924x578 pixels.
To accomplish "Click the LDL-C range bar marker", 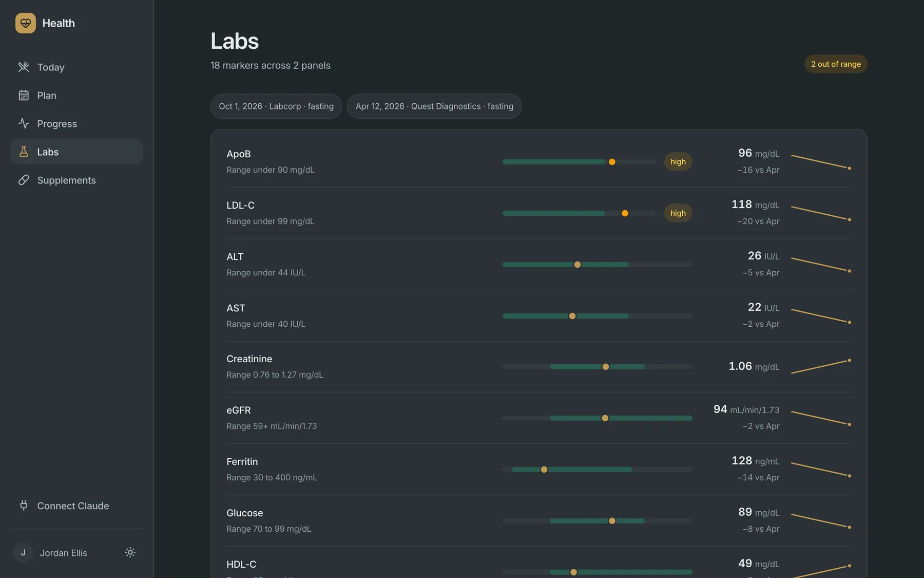I will 625,213.
